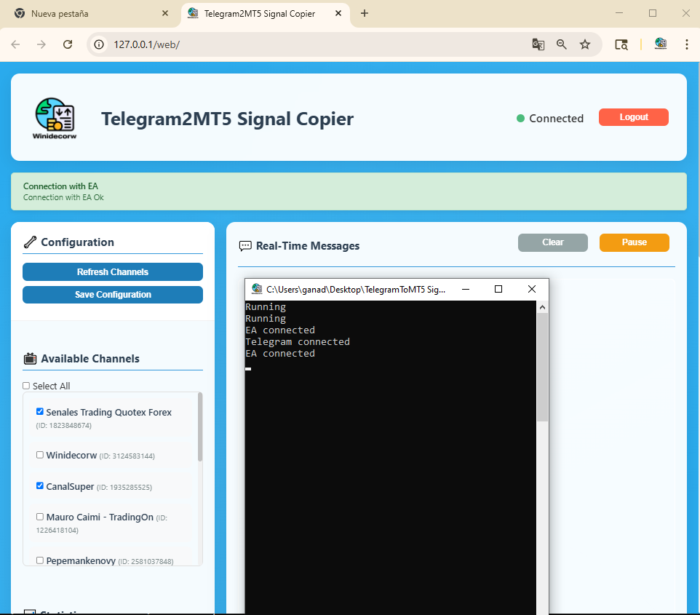Select the Telegram2MT5 Signal Copier tab
Screen dimensions: 700x615
266,14
